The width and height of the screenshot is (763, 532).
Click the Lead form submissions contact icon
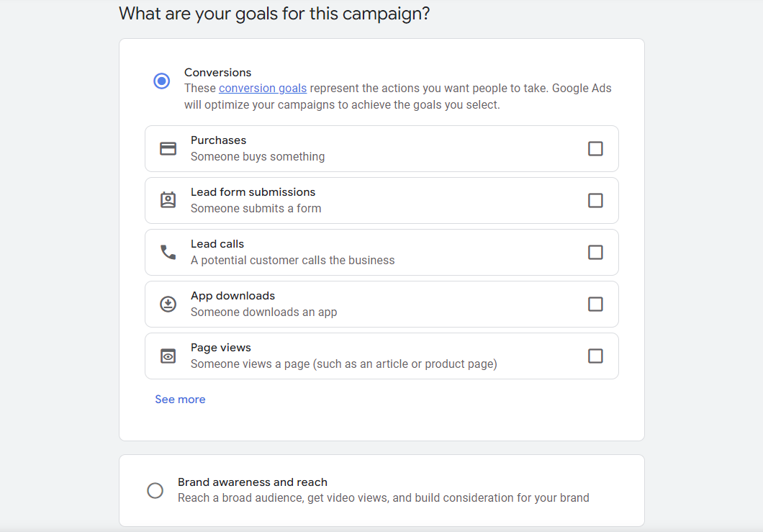click(168, 200)
